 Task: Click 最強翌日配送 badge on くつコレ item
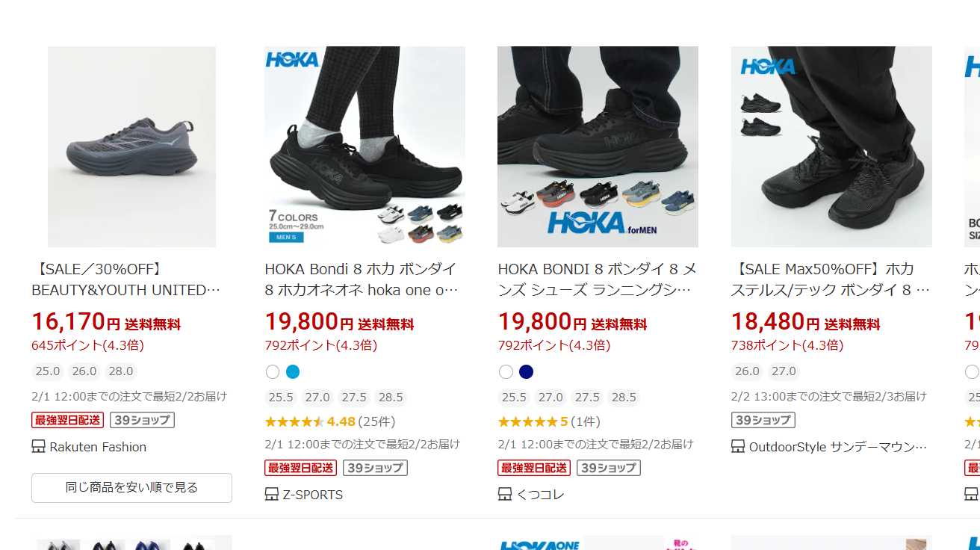click(533, 468)
